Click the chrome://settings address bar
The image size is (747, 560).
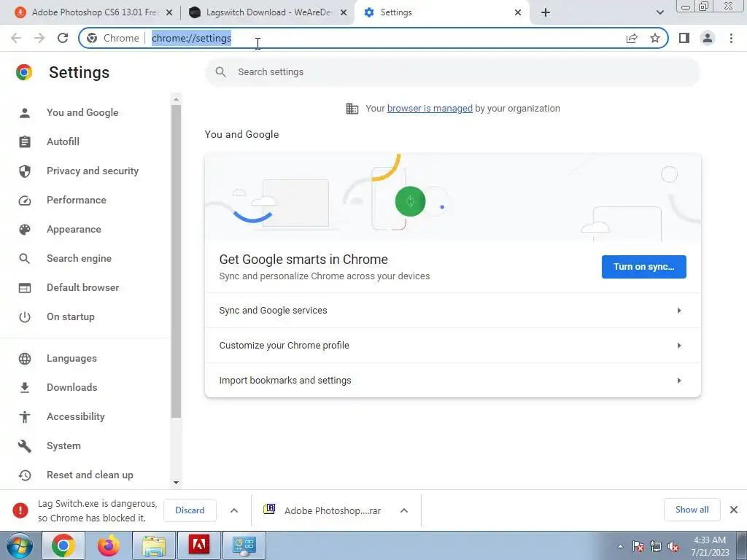coord(373,38)
